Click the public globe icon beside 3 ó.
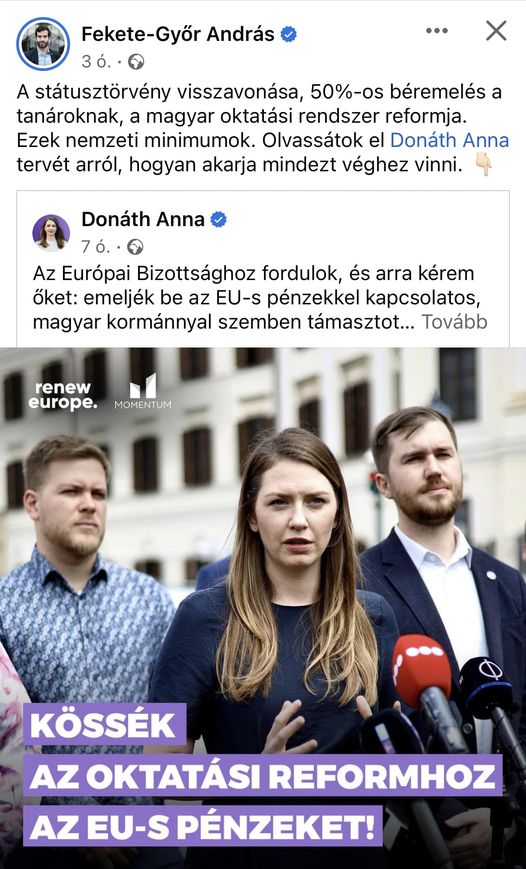Screen dimensions: 526x869 [136, 62]
